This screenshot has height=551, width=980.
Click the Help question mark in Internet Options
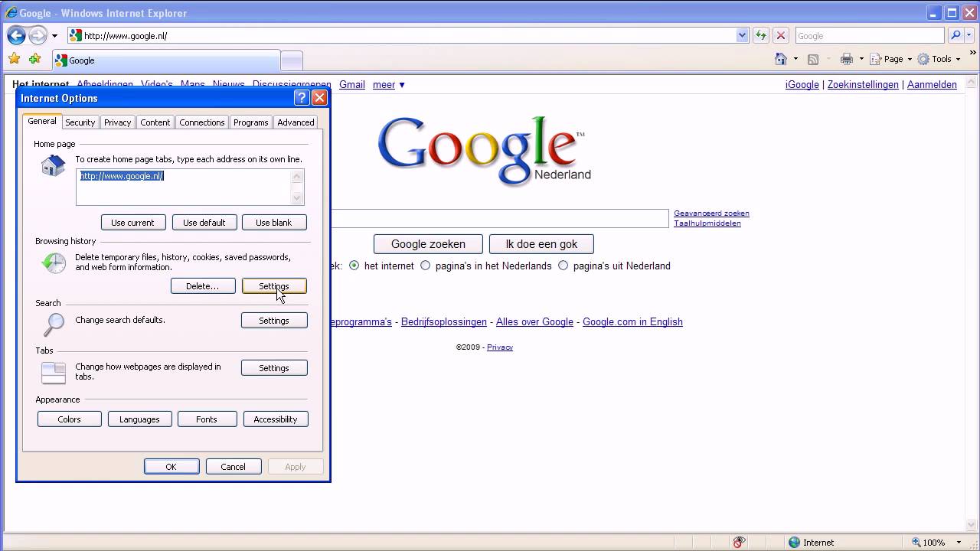(x=302, y=97)
